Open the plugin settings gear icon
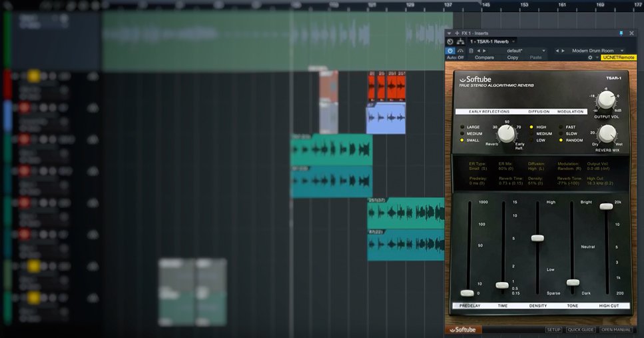The height and width of the screenshot is (338, 644). coord(590,58)
